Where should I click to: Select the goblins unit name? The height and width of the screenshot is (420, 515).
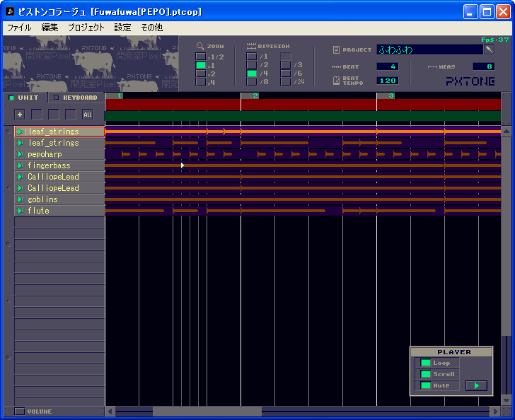pos(42,199)
